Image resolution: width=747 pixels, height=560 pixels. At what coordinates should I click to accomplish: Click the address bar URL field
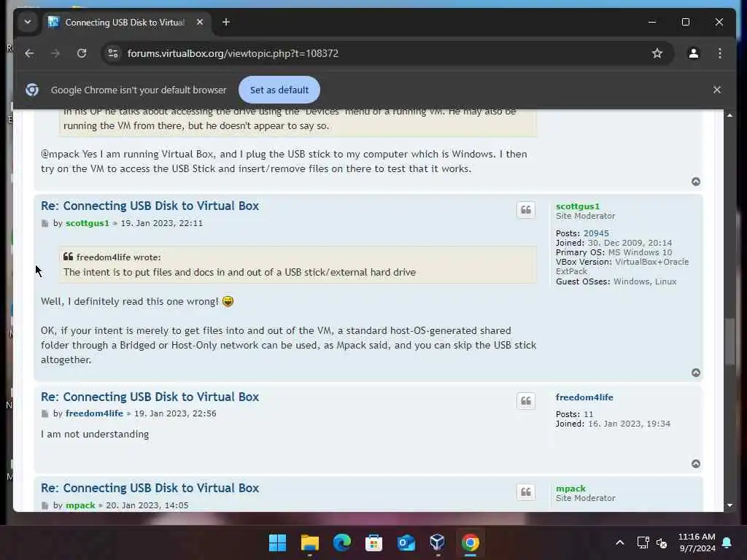tap(386, 53)
